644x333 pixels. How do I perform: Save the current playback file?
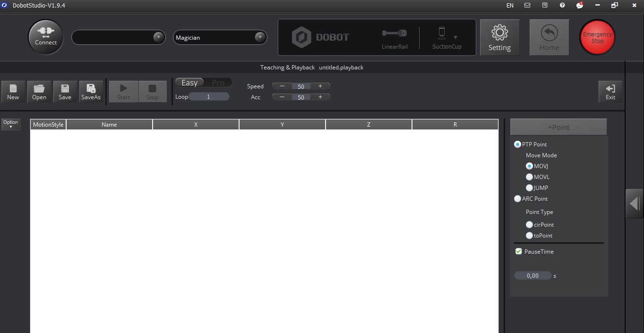(x=65, y=91)
